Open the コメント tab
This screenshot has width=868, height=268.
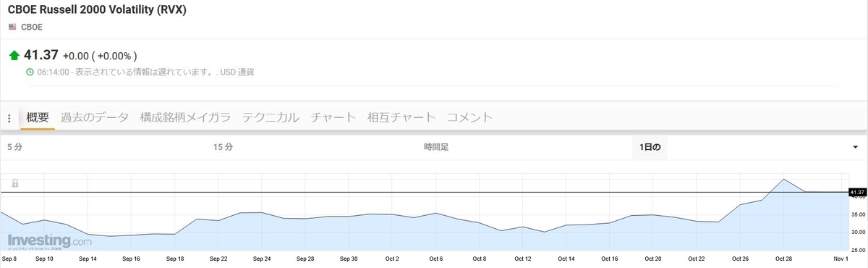(469, 117)
